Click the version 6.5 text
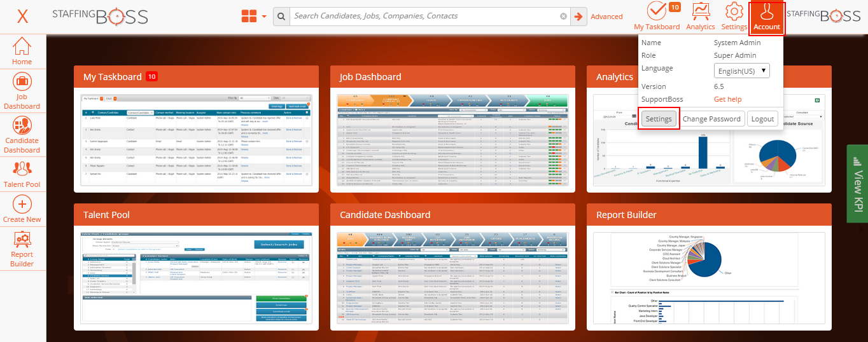 [x=719, y=86]
